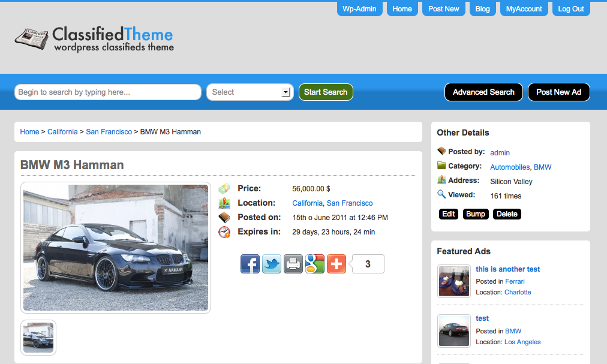The image size is (607, 364).
Task: Open MyAccount page
Action: point(524,8)
